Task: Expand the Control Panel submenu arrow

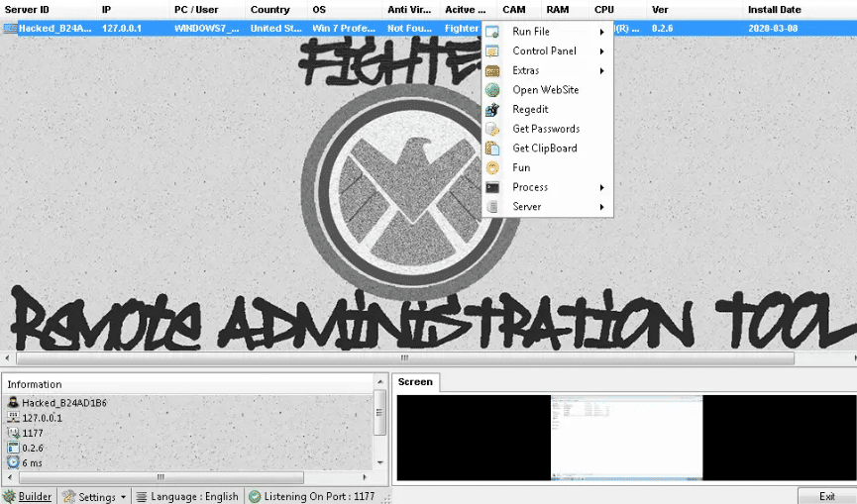Action: pyautogui.click(x=601, y=51)
